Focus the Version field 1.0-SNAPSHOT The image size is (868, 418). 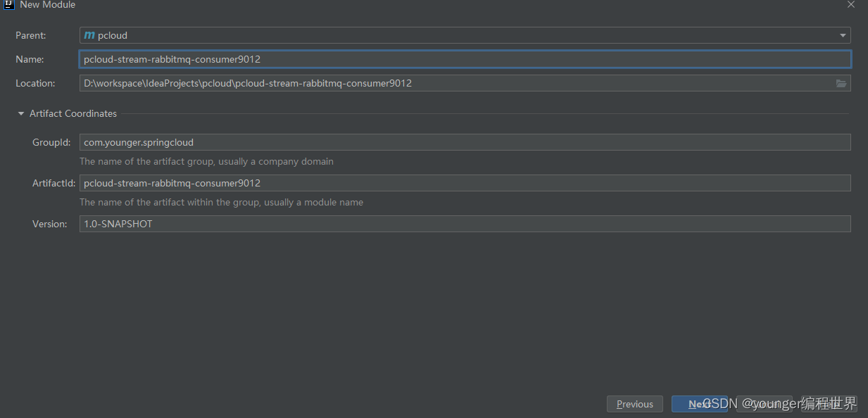[x=465, y=224]
